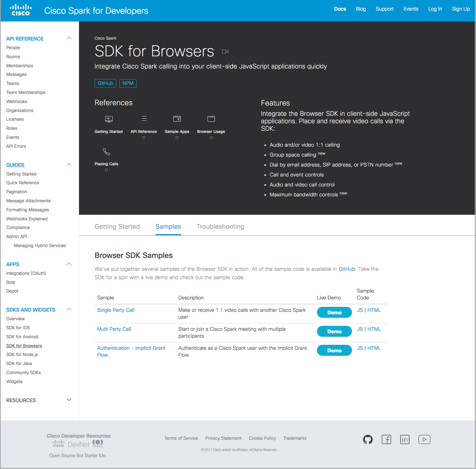Collapse the SDKs and Widgets section
The width and height of the screenshot is (476, 469).
pyautogui.click(x=69, y=309)
